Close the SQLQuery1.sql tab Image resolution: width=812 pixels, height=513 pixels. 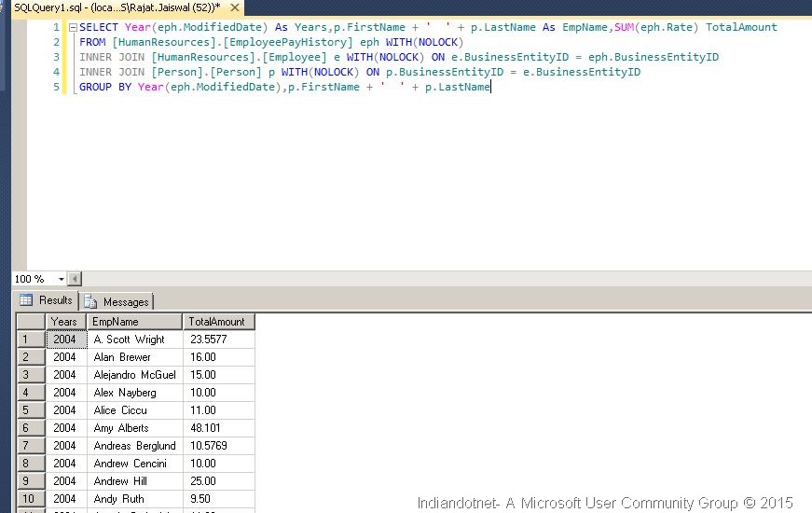click(235, 7)
